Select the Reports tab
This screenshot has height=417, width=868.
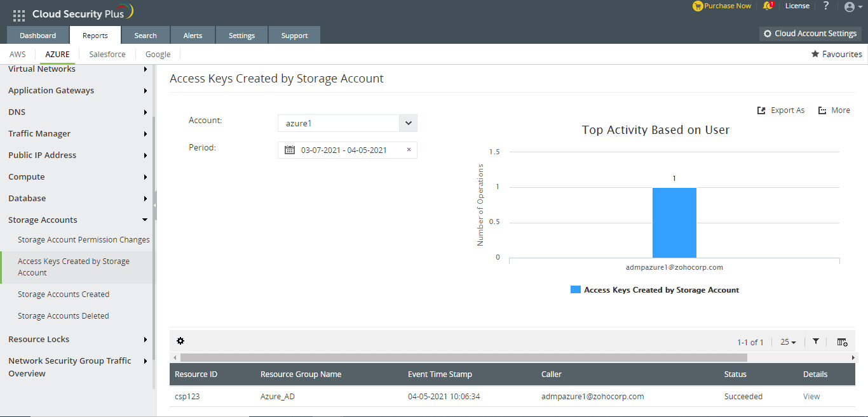point(95,36)
